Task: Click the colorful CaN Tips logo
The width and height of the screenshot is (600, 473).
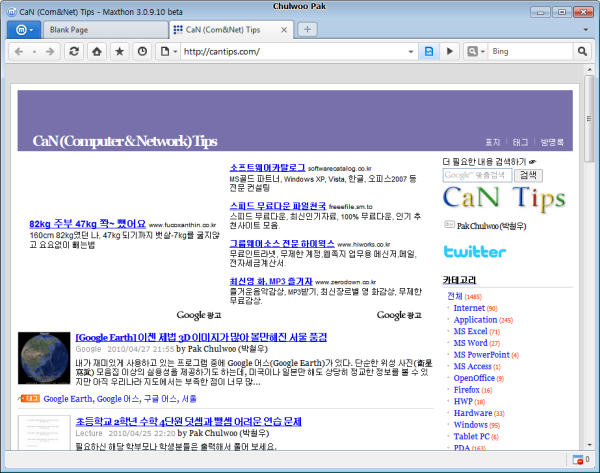Action: pos(504,198)
